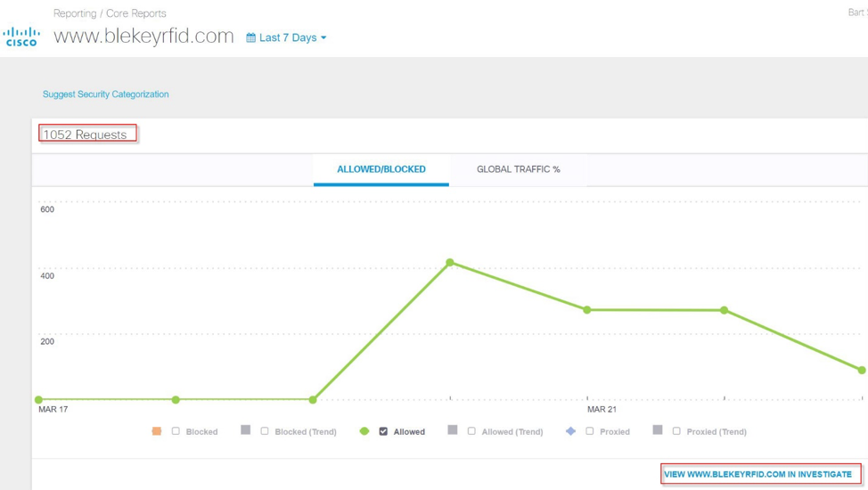Click the orange Blocked legend swatch
Screen dimensions: 868x490
coord(157,431)
